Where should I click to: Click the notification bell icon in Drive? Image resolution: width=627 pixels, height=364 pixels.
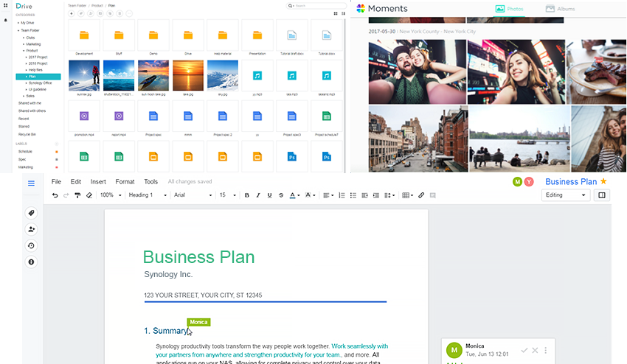pos(6,20)
